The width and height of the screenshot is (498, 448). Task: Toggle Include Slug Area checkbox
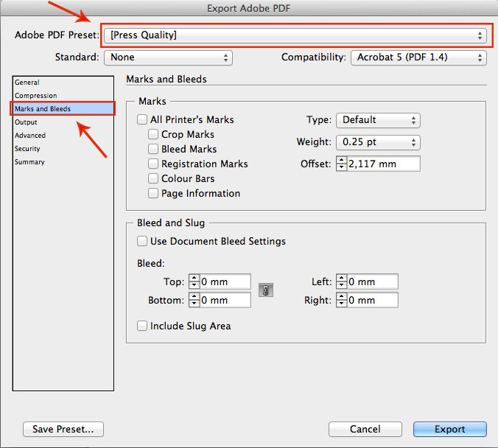[142, 326]
